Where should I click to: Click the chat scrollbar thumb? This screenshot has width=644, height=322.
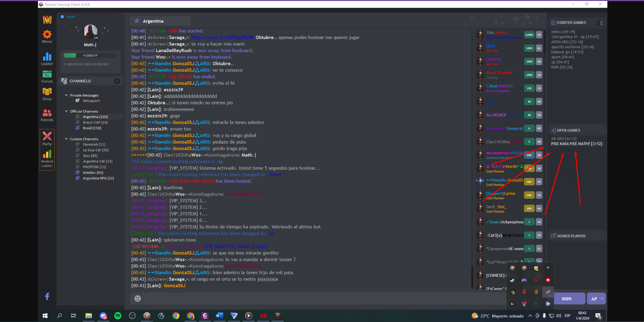click(472, 277)
